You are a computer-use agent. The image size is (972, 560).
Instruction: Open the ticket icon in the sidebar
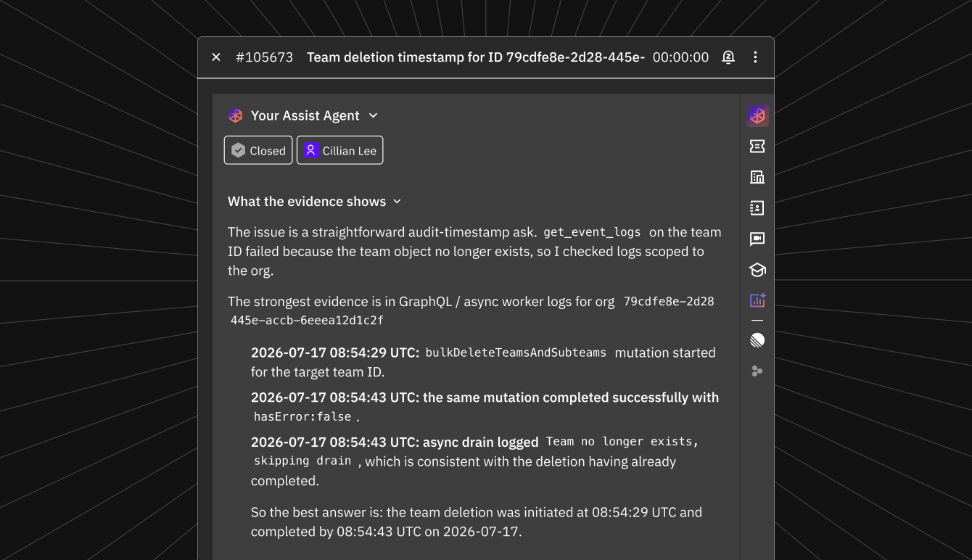coord(757,147)
